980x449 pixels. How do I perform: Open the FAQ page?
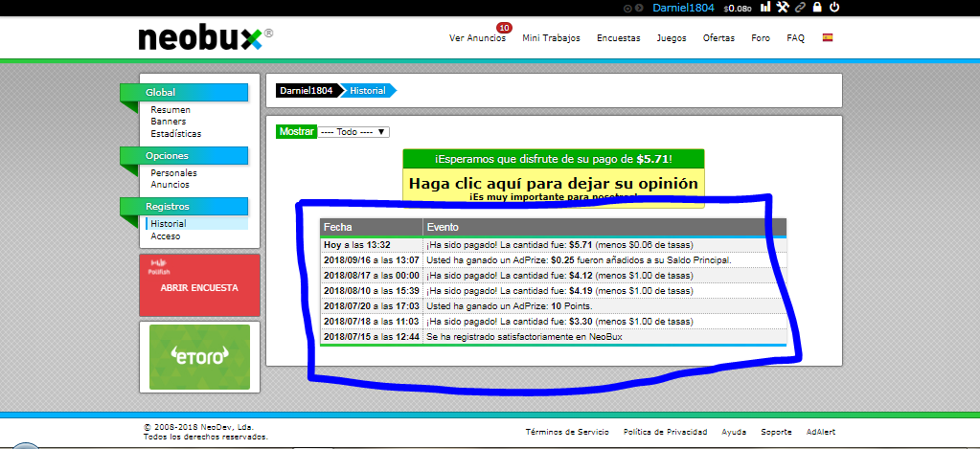point(796,38)
